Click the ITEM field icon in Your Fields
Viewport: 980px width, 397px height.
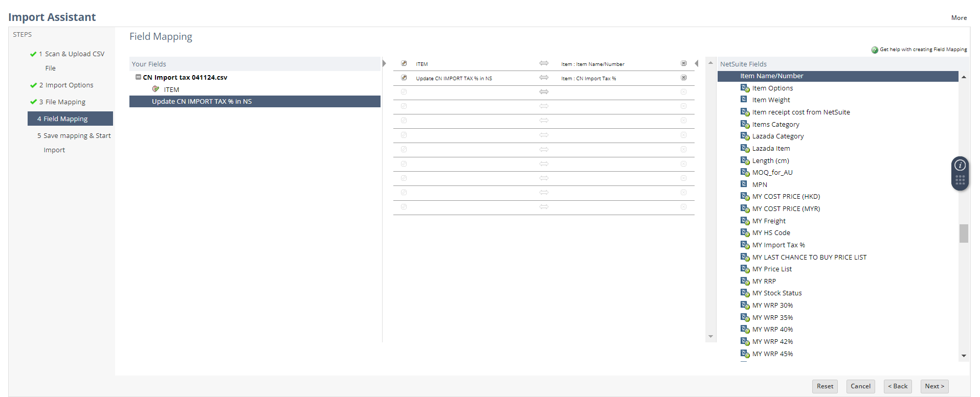pos(156,89)
